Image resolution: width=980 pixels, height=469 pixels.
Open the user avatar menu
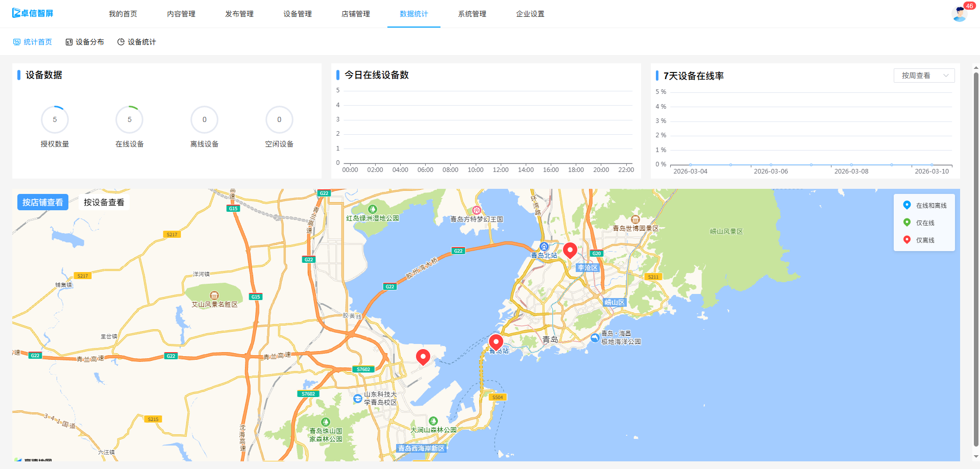click(960, 14)
